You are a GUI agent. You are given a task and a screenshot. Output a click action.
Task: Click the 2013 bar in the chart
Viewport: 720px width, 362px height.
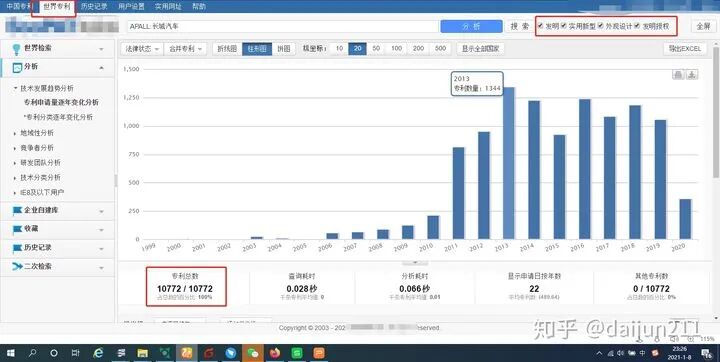click(x=509, y=163)
